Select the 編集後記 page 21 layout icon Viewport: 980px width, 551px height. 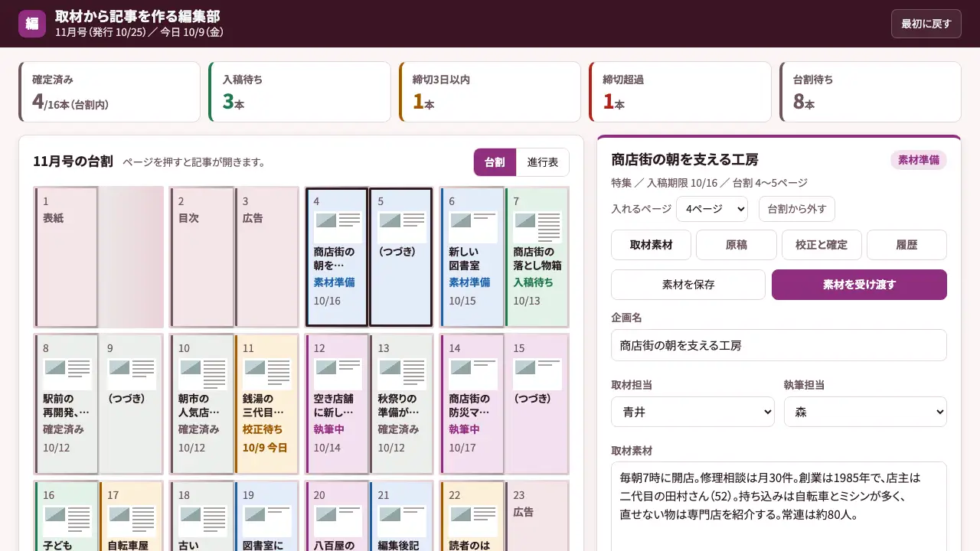click(402, 521)
